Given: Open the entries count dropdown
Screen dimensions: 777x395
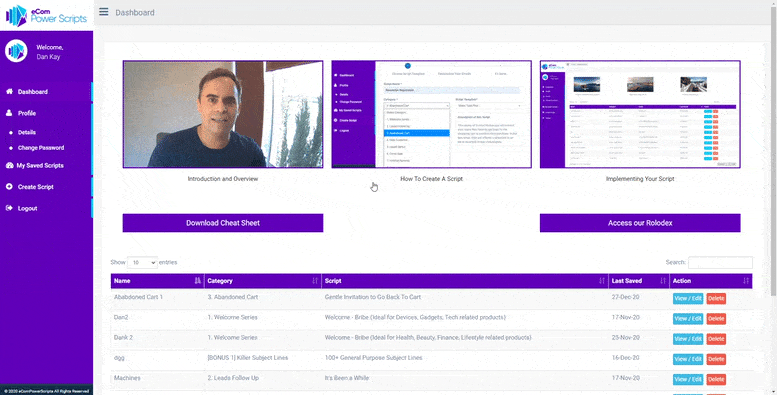Looking at the screenshot, I should [x=142, y=262].
